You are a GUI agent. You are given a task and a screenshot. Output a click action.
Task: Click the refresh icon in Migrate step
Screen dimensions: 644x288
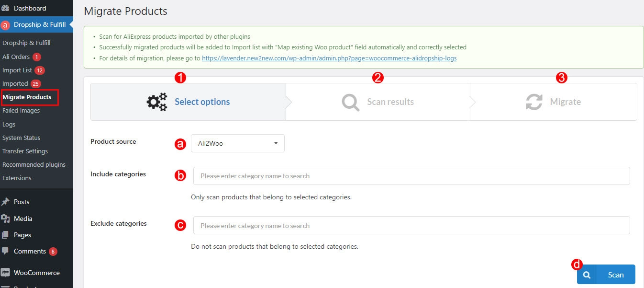tap(534, 102)
